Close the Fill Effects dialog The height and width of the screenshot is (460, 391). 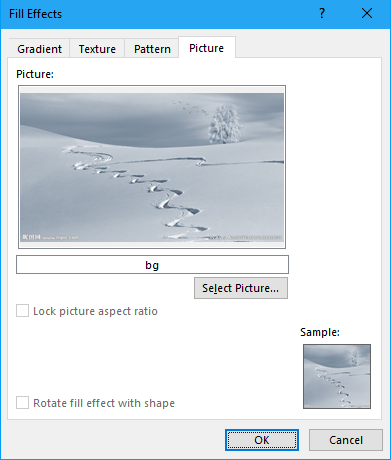pyautogui.click(x=367, y=14)
